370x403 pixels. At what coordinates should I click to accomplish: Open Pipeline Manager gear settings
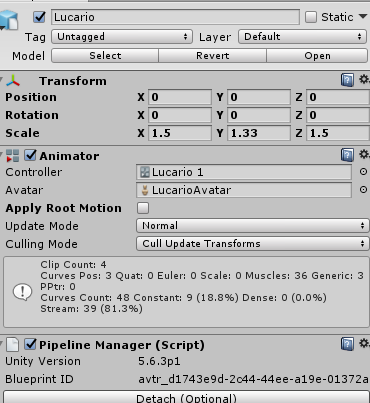click(364, 343)
